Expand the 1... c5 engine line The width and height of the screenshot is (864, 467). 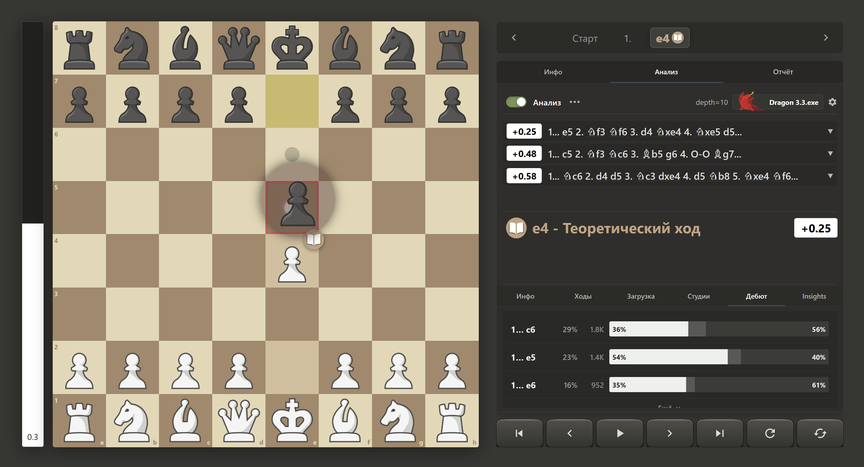point(830,154)
